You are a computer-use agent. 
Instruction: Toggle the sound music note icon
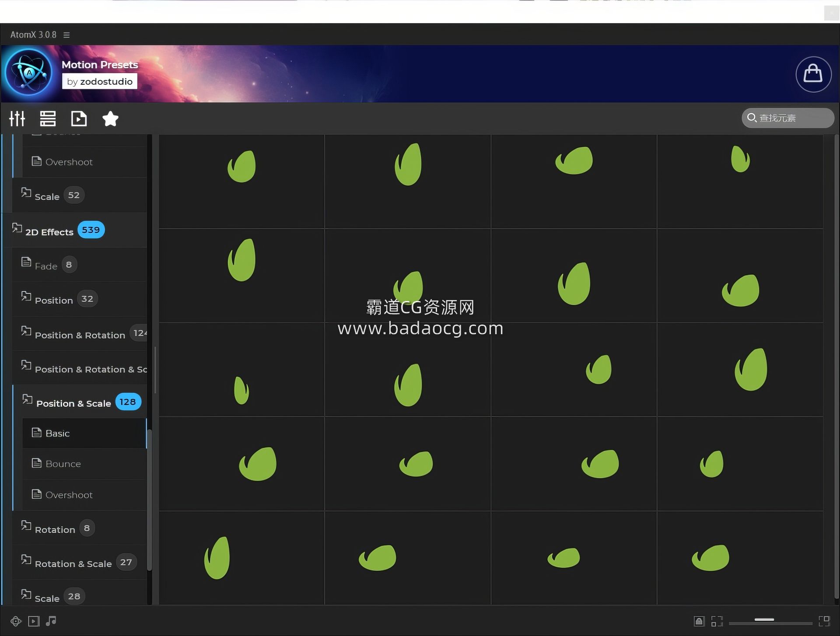(51, 621)
